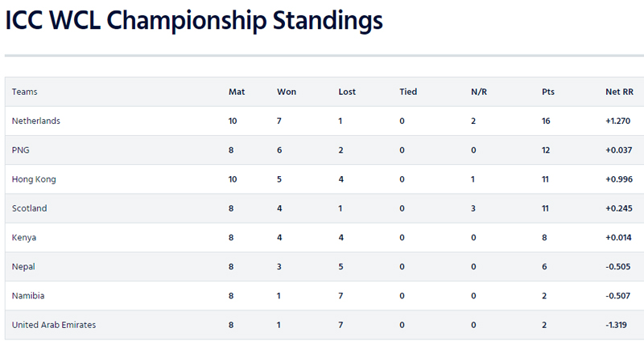Sort by the Net RR header
644x353 pixels.
619,92
